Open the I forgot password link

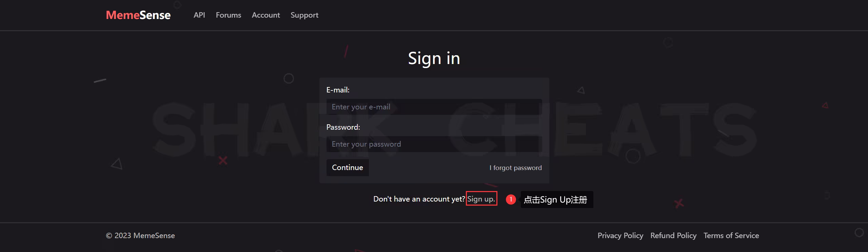(515, 168)
